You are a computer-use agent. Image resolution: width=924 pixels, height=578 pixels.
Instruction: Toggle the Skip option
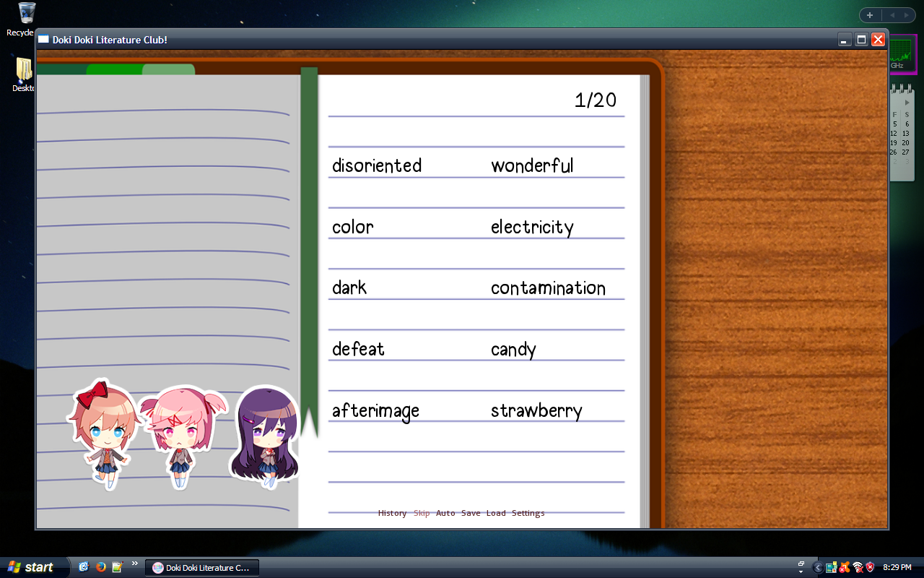[422, 513]
